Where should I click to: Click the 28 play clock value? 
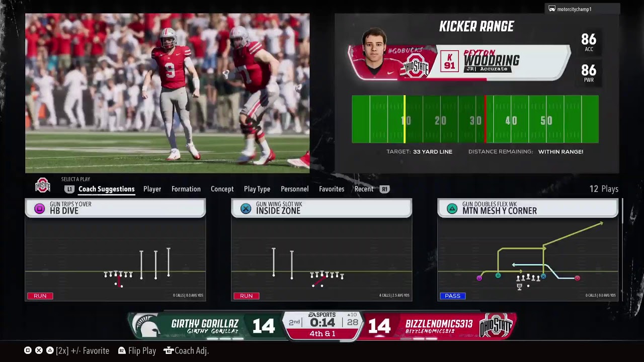click(x=352, y=323)
